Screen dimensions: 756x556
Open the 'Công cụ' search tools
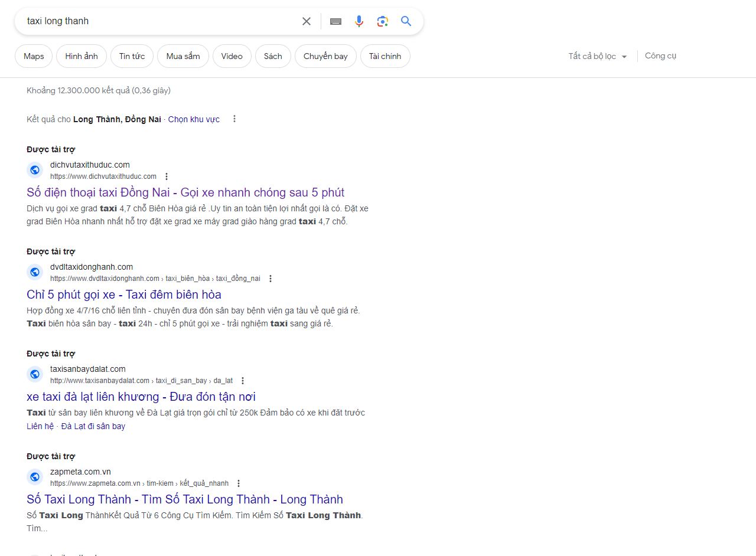click(x=660, y=56)
